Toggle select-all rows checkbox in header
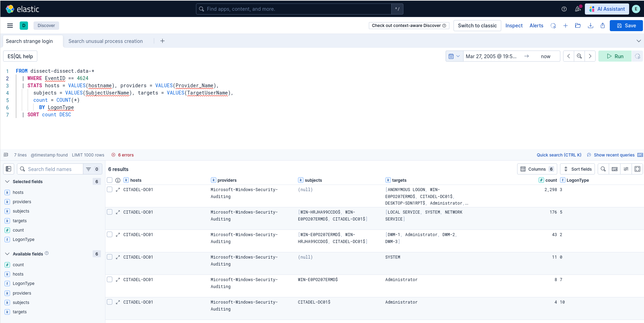 [110, 180]
